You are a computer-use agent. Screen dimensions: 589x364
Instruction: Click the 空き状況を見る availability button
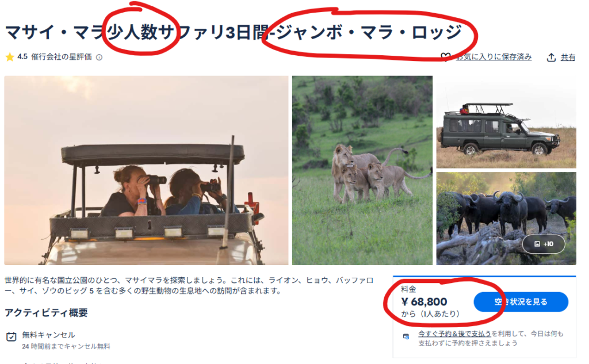point(521,302)
